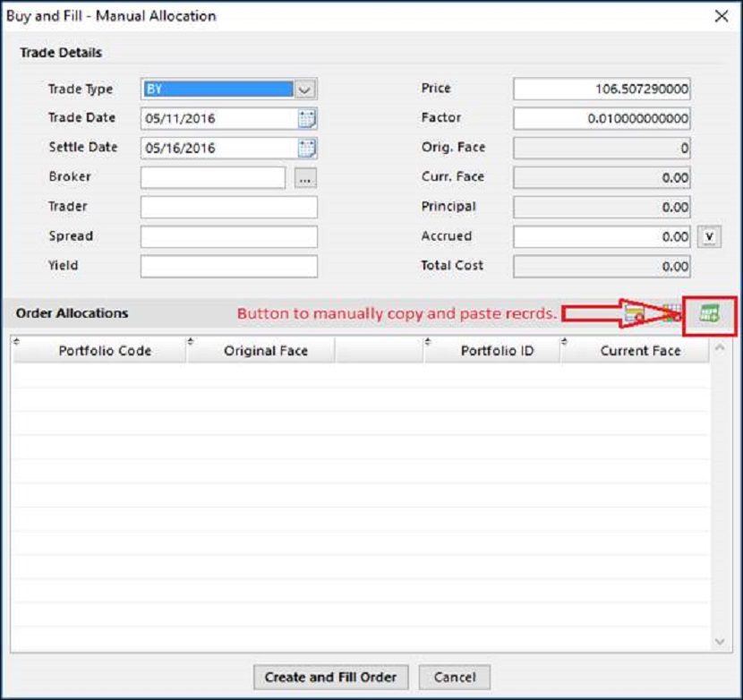Click the Create and Fill Order button
The width and height of the screenshot is (743, 700).
[x=330, y=678]
